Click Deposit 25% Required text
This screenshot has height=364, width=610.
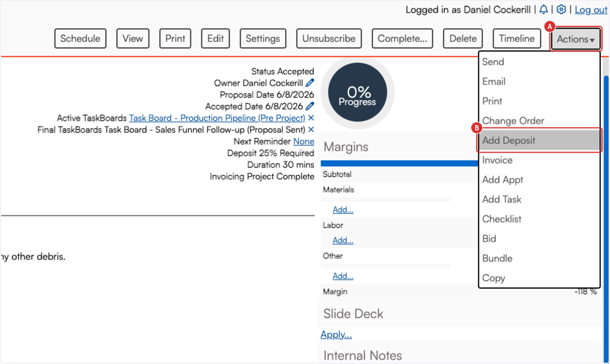[270, 153]
